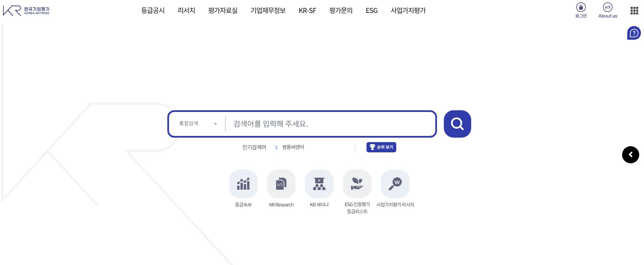Open ESG 인증평가 등급리스트 icon
Screen dimensions: 644x265
click(357, 184)
